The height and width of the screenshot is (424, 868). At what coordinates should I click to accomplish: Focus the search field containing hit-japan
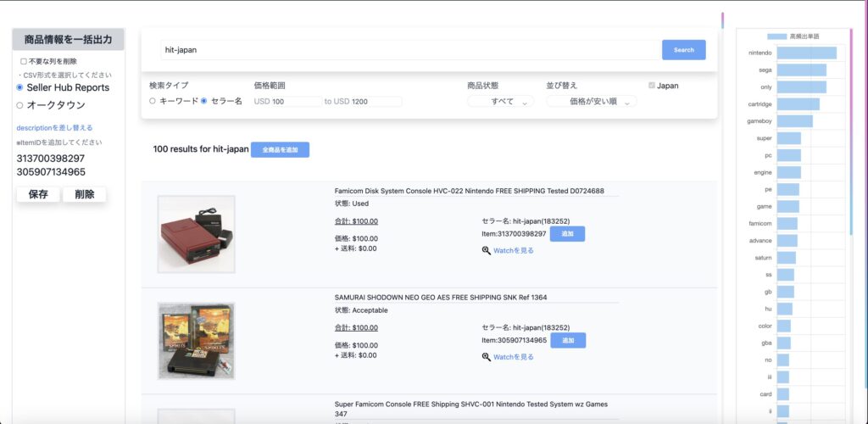coord(411,50)
